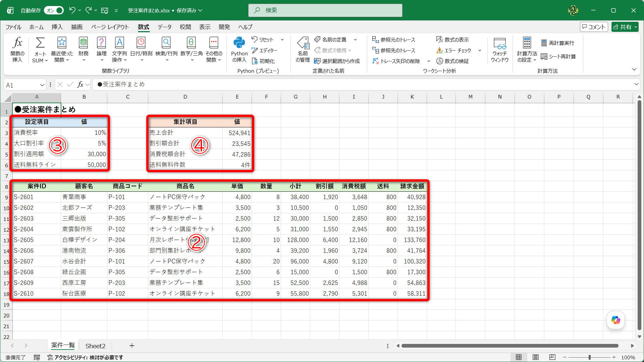Screen dimensions: 644x362
Task: Click the Undo arrow in title bar
Action: tap(72, 10)
